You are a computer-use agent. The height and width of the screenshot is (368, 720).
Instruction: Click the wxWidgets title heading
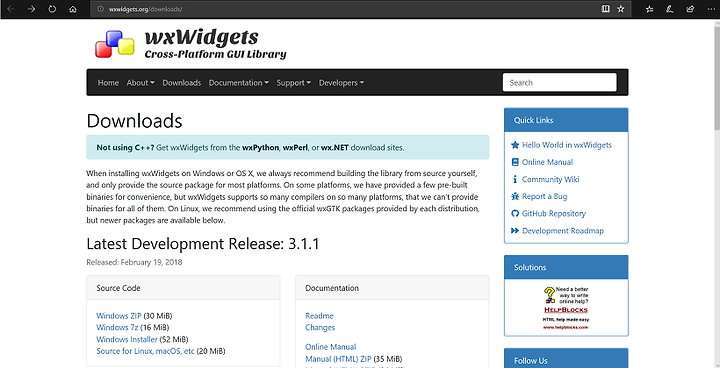point(201,37)
